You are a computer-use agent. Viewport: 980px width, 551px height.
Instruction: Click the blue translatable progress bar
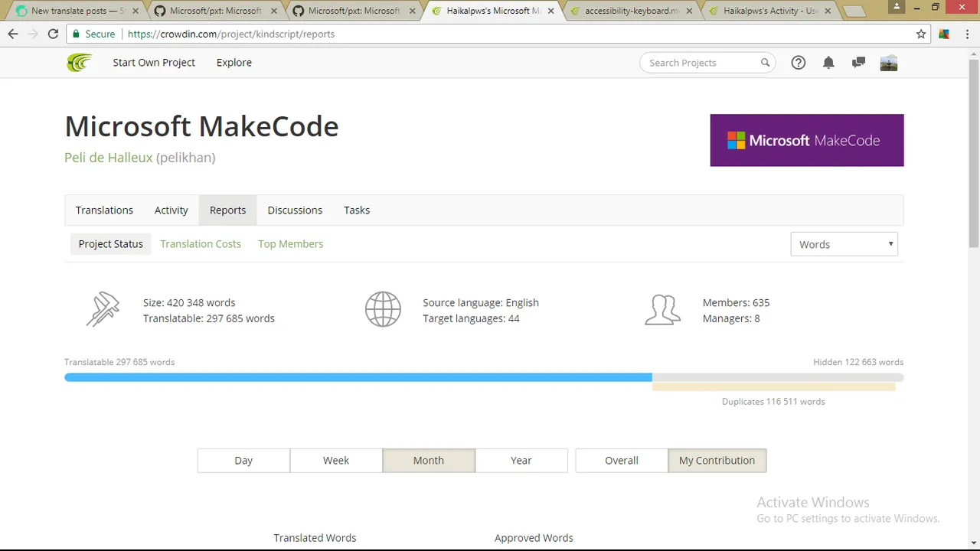coord(358,377)
